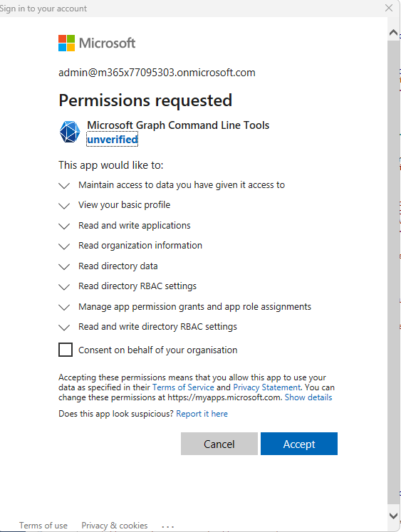Tick Consent on behalf of your organisation
The width and height of the screenshot is (401, 532).
point(66,350)
